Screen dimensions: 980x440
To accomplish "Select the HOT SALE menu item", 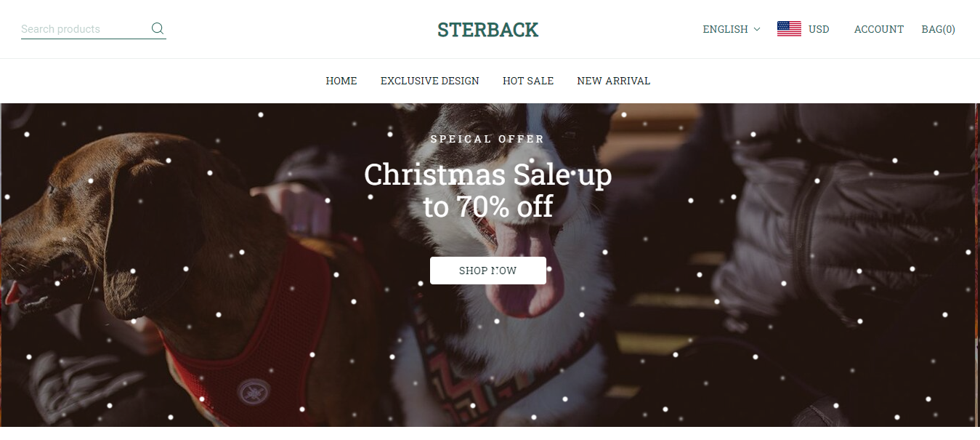I will pos(528,81).
